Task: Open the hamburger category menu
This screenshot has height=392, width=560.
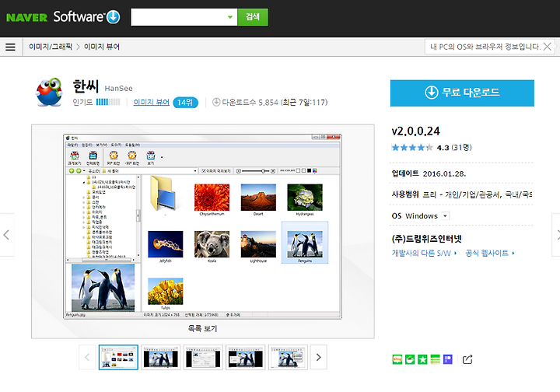Action: (x=10, y=47)
